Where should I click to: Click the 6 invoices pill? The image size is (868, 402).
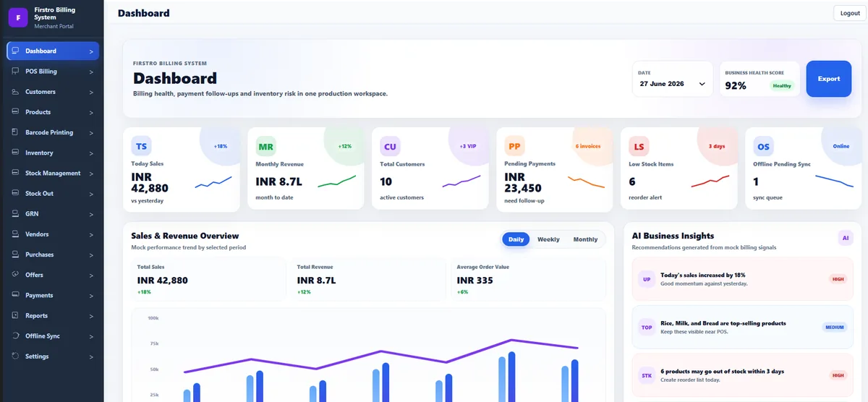[587, 146]
